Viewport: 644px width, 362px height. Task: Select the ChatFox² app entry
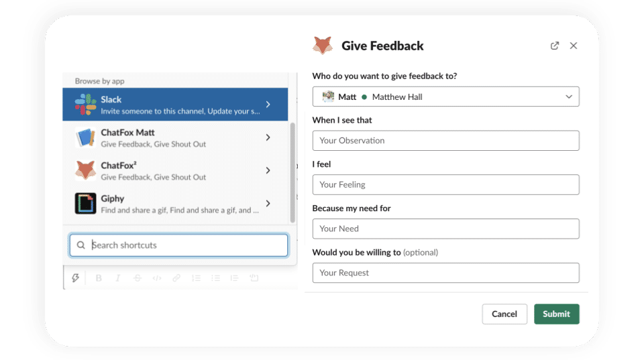[176, 170]
